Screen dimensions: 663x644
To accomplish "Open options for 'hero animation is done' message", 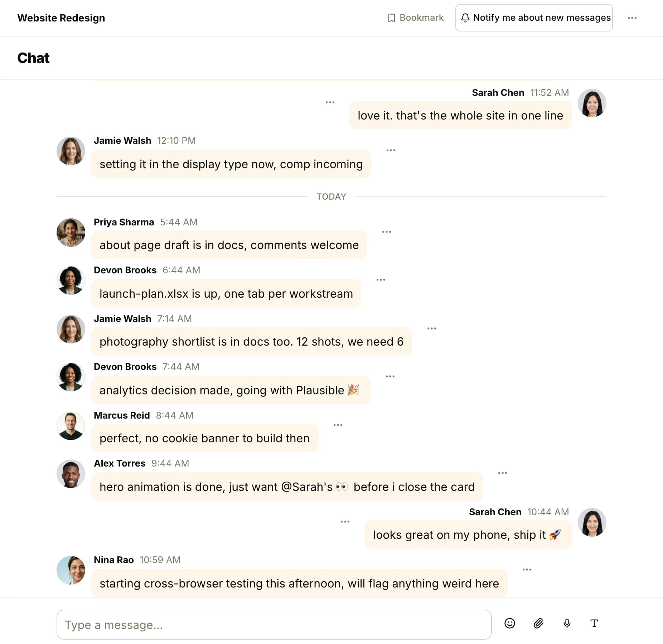I will 503,473.
